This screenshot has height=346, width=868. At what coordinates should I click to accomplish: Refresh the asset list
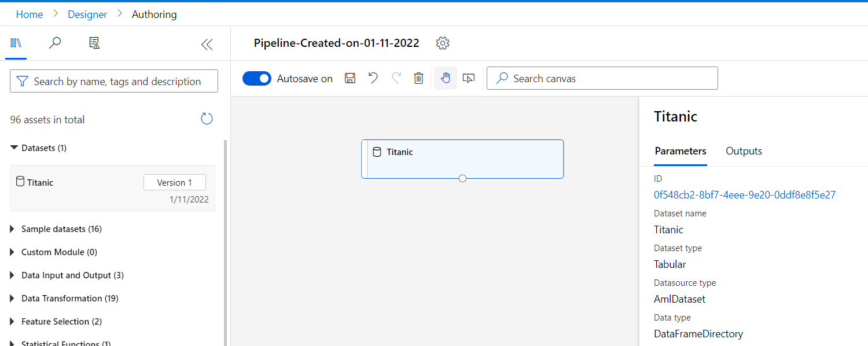click(207, 119)
